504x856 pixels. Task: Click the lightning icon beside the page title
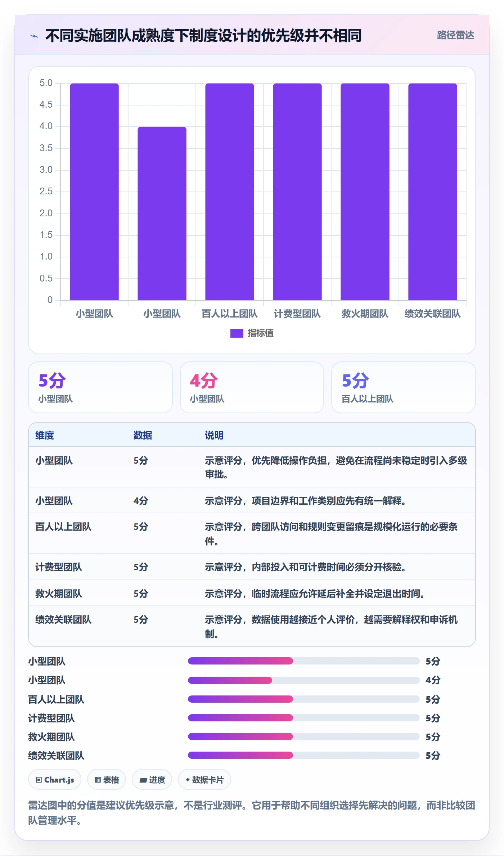(x=34, y=36)
